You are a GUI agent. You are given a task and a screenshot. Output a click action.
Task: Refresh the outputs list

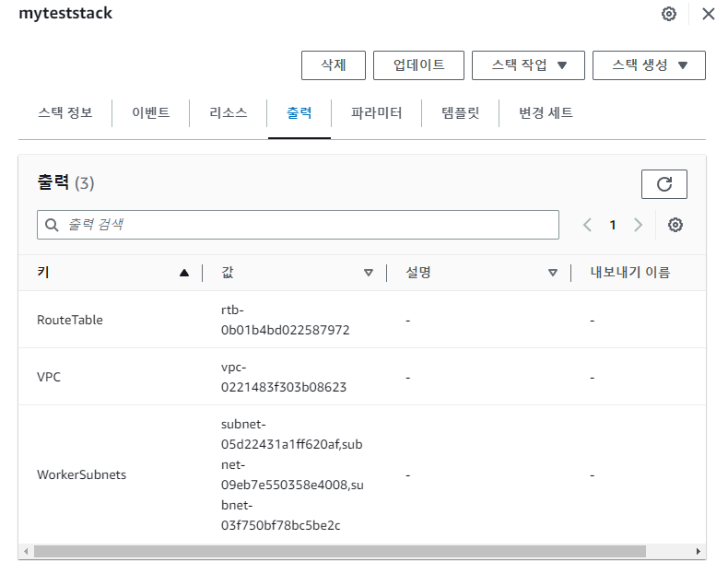coord(663,184)
